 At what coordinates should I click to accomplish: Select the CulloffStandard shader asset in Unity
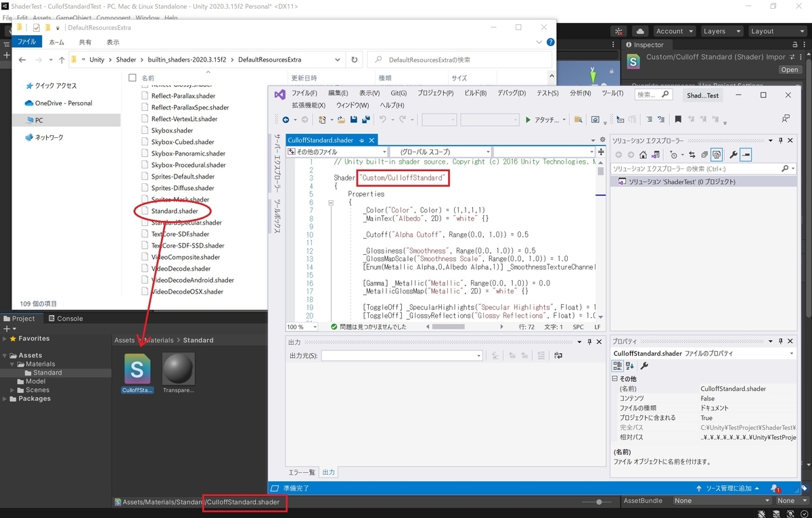(x=137, y=373)
